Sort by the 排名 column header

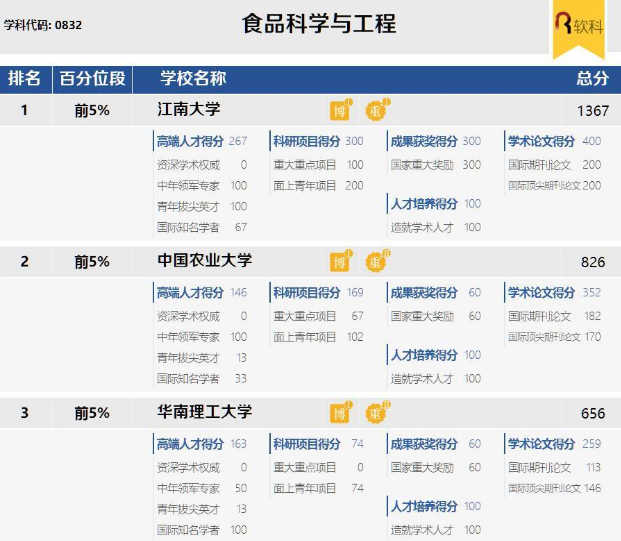[25, 79]
